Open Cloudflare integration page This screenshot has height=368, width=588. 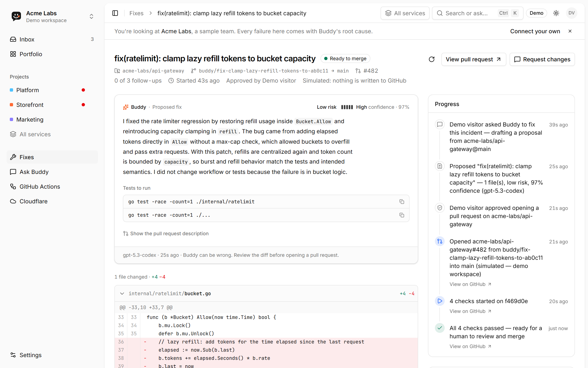pyautogui.click(x=52, y=201)
